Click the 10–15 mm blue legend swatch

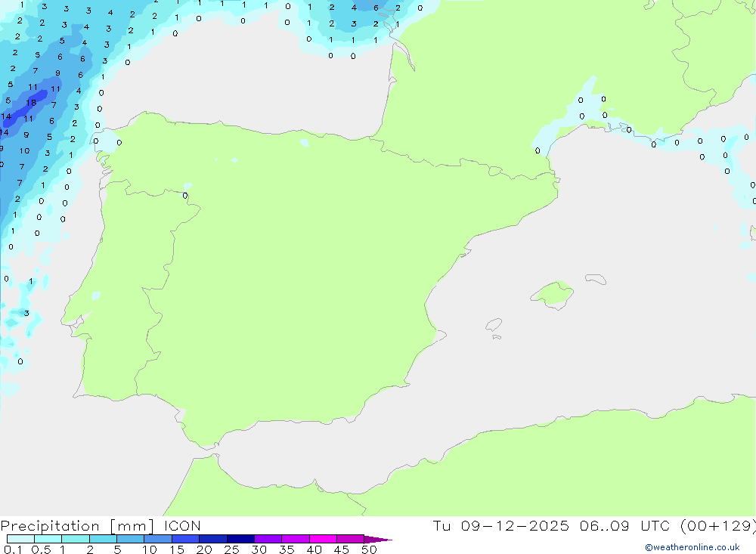pyautogui.click(x=158, y=539)
